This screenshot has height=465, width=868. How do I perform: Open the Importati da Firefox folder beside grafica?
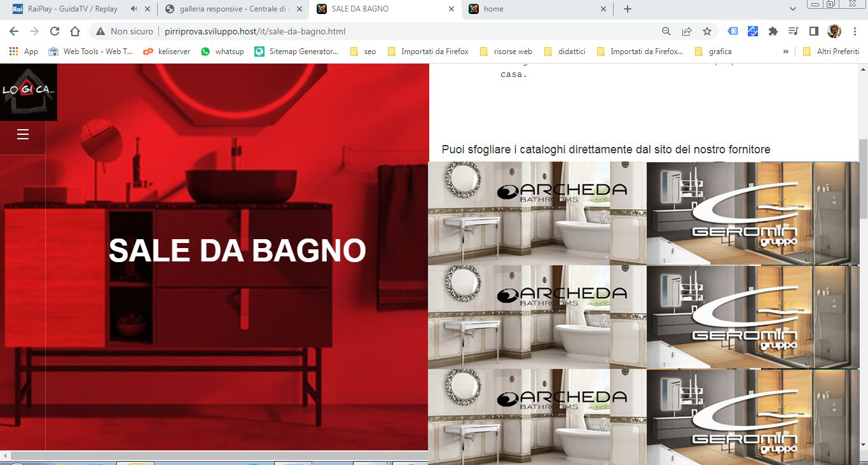coord(640,52)
